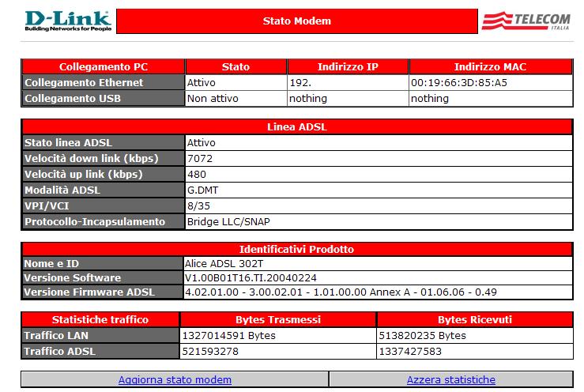The height and width of the screenshot is (392, 584).
Task: Click the Linea ADSL section header
Action: pos(296,126)
